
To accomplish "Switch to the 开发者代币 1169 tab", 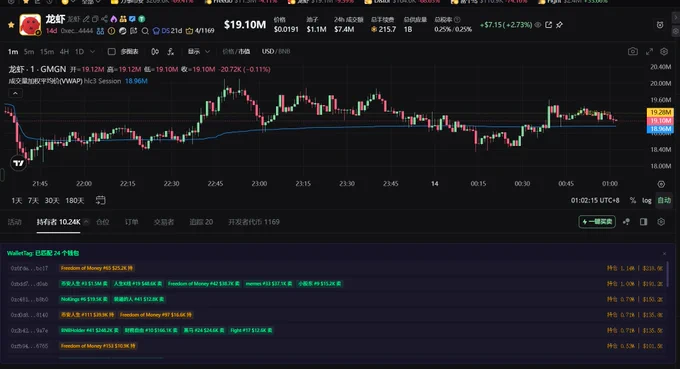I will 254,222.
